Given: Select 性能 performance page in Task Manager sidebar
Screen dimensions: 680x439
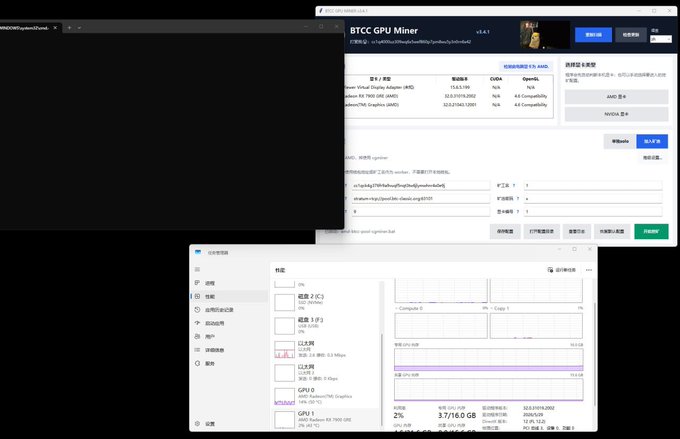Looking at the screenshot, I should coord(230,296).
